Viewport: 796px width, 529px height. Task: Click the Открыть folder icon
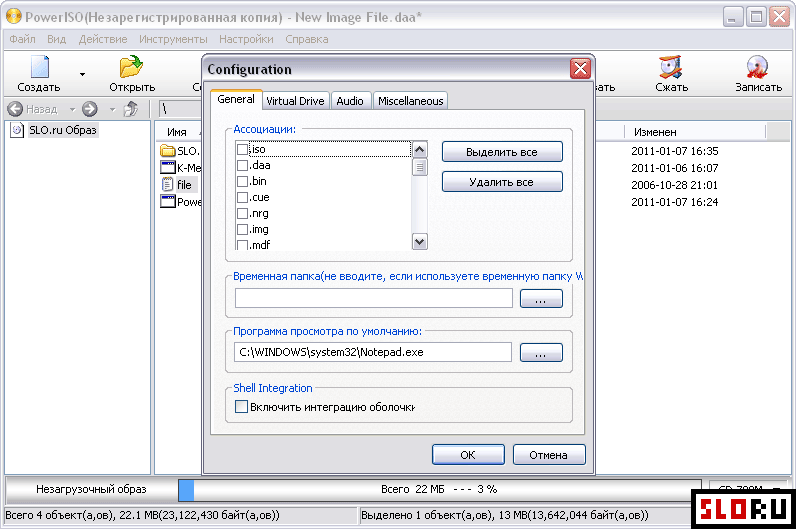point(131,67)
